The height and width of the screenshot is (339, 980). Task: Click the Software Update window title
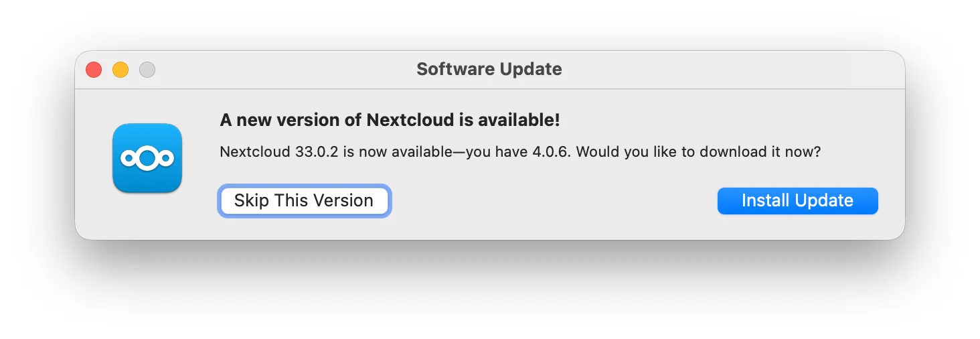(x=489, y=69)
